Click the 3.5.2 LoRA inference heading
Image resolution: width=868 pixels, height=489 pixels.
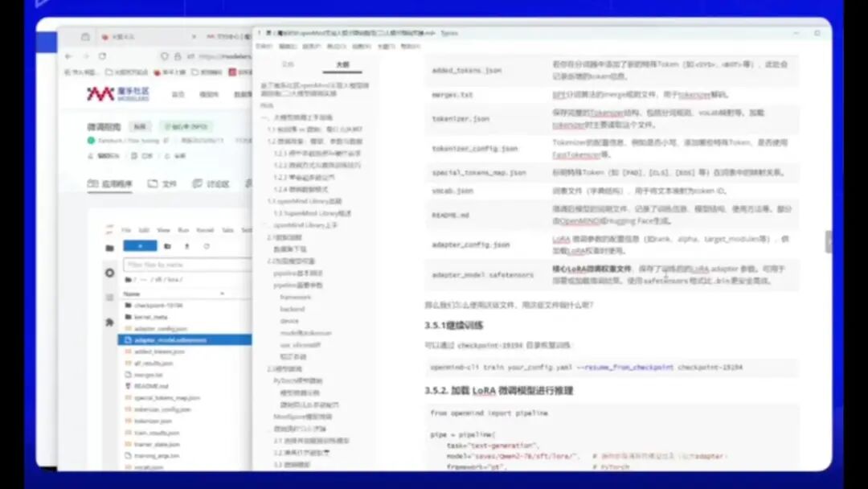499,390
